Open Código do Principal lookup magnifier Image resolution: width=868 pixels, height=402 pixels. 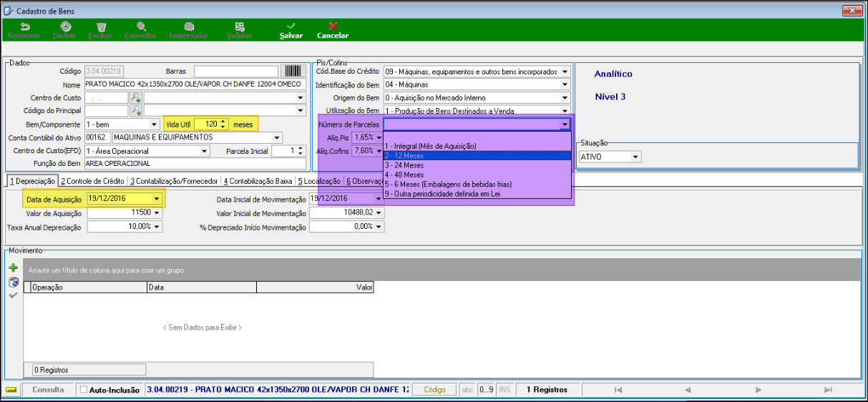(x=135, y=110)
